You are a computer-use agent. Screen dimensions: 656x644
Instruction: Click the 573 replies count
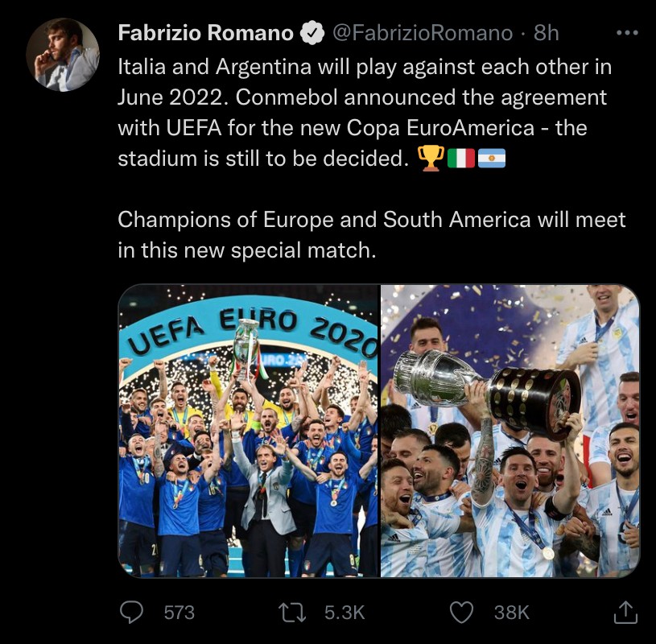point(179,613)
